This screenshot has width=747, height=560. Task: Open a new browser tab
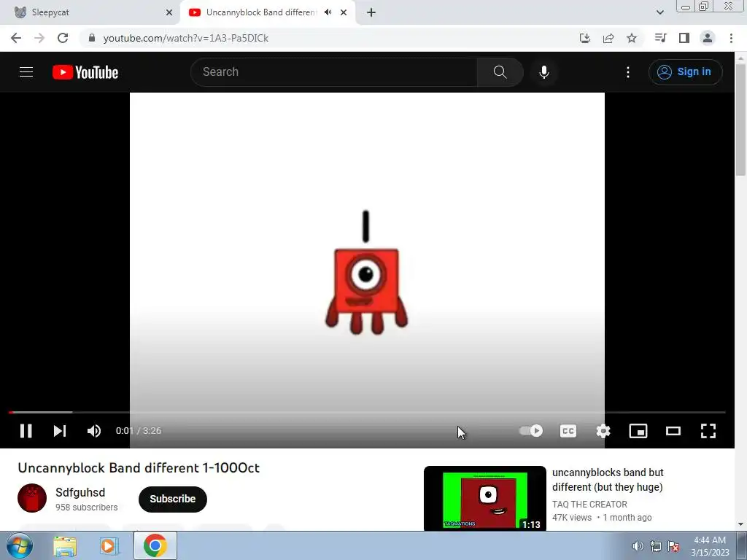pyautogui.click(x=371, y=12)
